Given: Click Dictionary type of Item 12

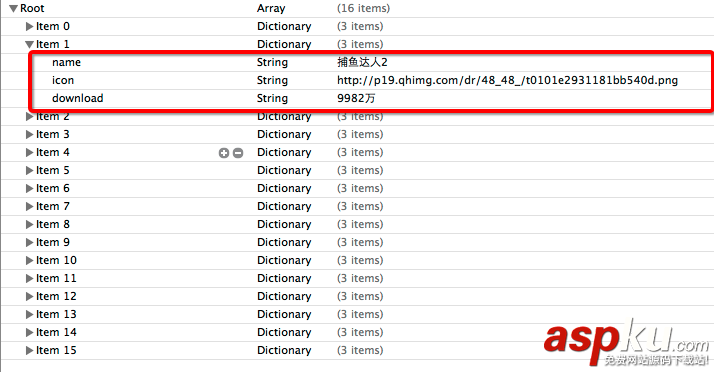Looking at the screenshot, I should (284, 296).
